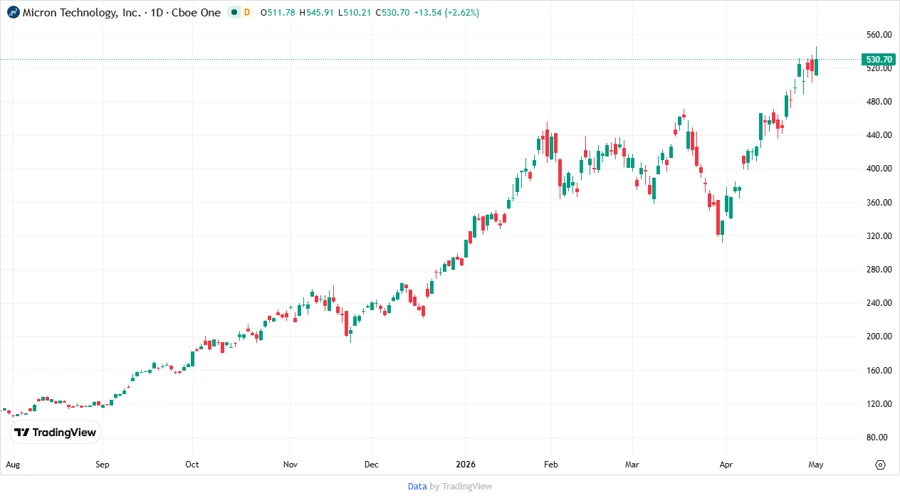Open the Data link below the chart
Viewport: 900px width, 498px height.
click(x=417, y=486)
